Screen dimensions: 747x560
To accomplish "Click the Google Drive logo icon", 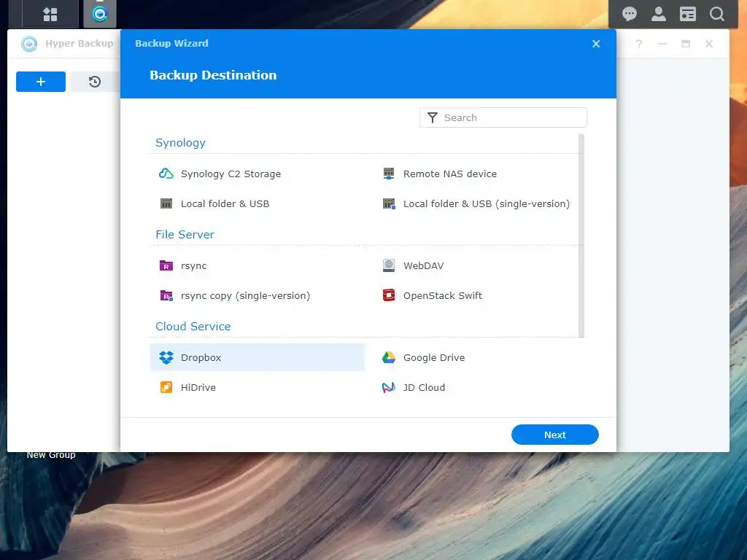I will pos(389,357).
